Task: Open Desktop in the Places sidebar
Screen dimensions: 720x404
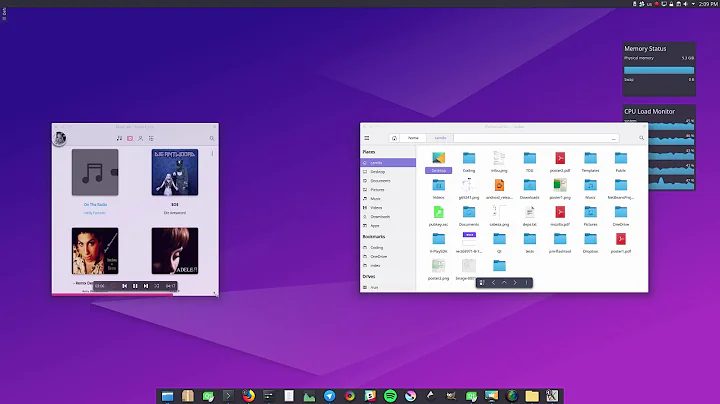Action: click(388, 172)
